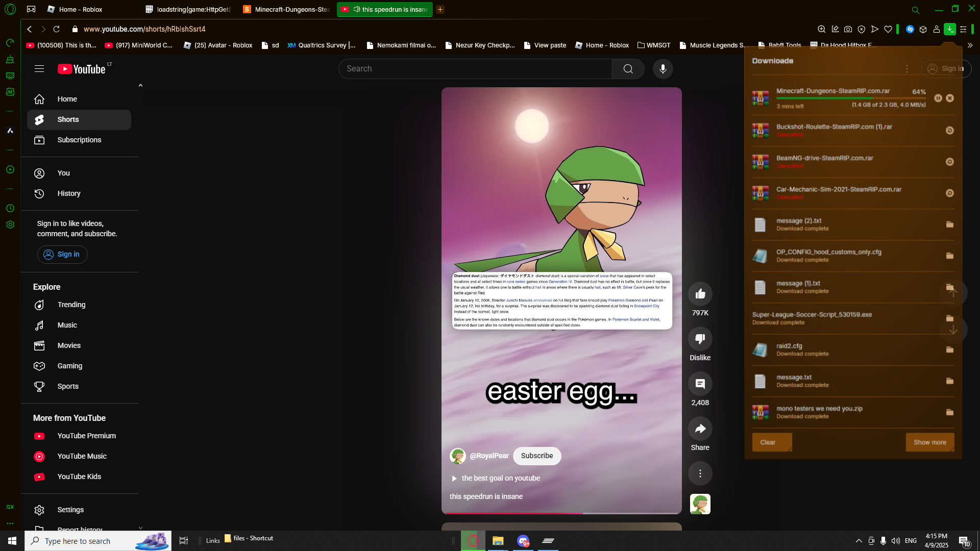Click the magnifier search button on YouTube
The image size is (980, 551).
pos(628,69)
